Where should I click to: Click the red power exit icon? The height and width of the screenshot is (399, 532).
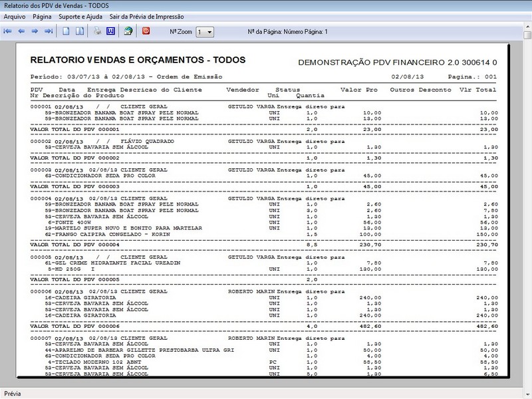(x=146, y=31)
